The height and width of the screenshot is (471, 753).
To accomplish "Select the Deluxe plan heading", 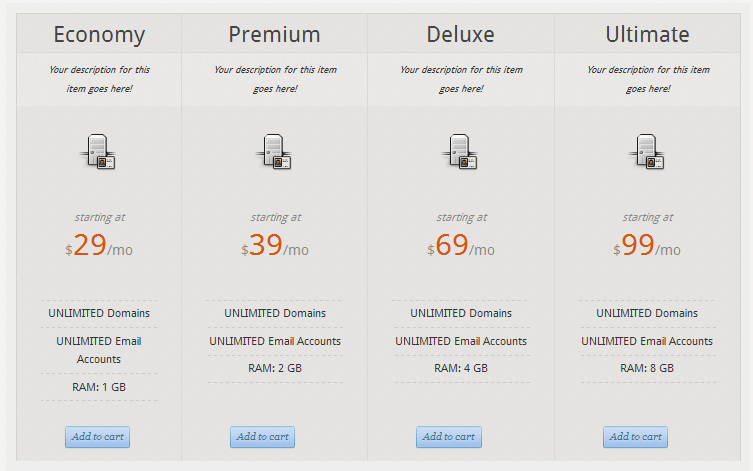I will point(461,35).
